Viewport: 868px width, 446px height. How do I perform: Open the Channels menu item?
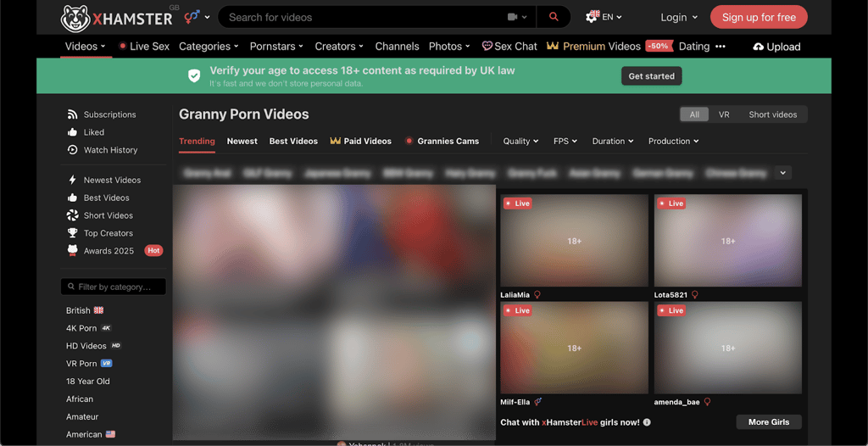[x=397, y=47]
